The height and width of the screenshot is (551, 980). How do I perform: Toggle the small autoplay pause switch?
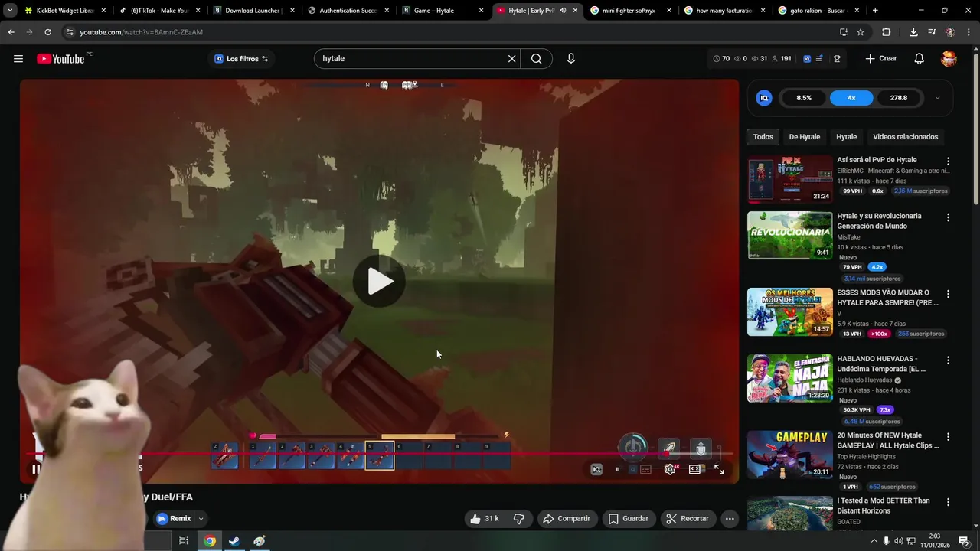coord(618,469)
